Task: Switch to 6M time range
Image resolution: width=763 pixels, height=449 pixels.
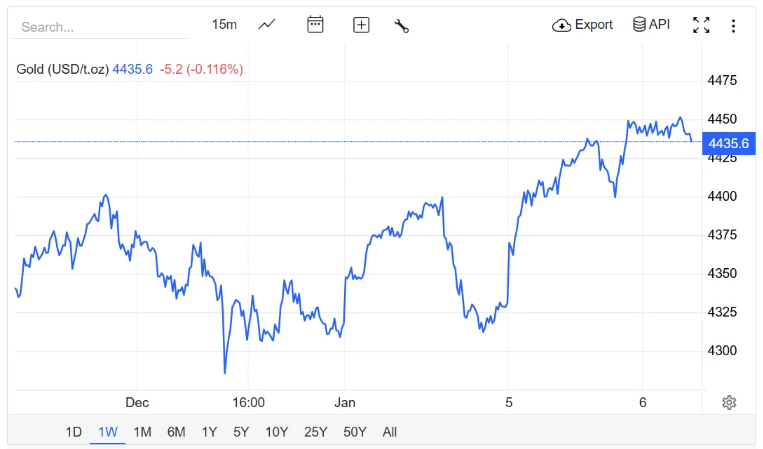Action: pyautogui.click(x=176, y=432)
